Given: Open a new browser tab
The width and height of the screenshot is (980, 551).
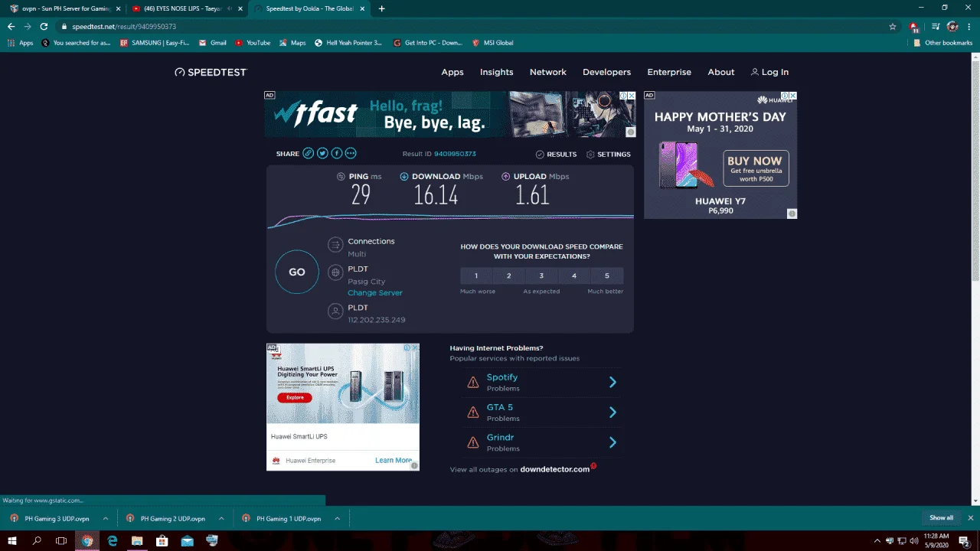Looking at the screenshot, I should (x=381, y=8).
